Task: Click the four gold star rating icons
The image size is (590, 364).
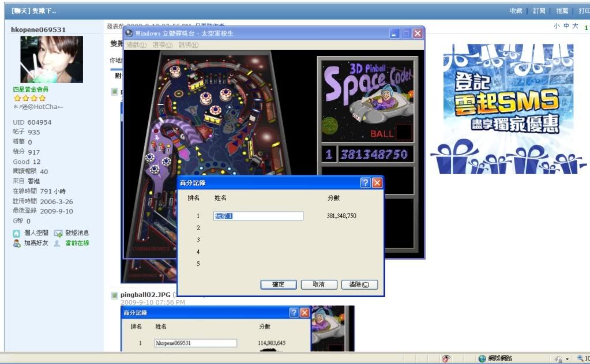Action: pyautogui.click(x=29, y=98)
